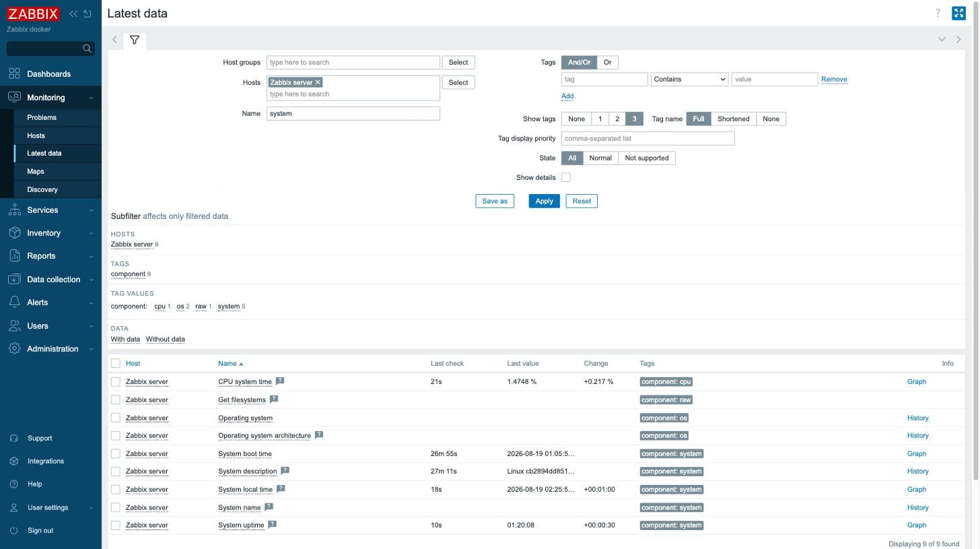Screen dimensions: 980x549
Task: Collapse sidebar with double-chevron icon
Action: [73, 13]
